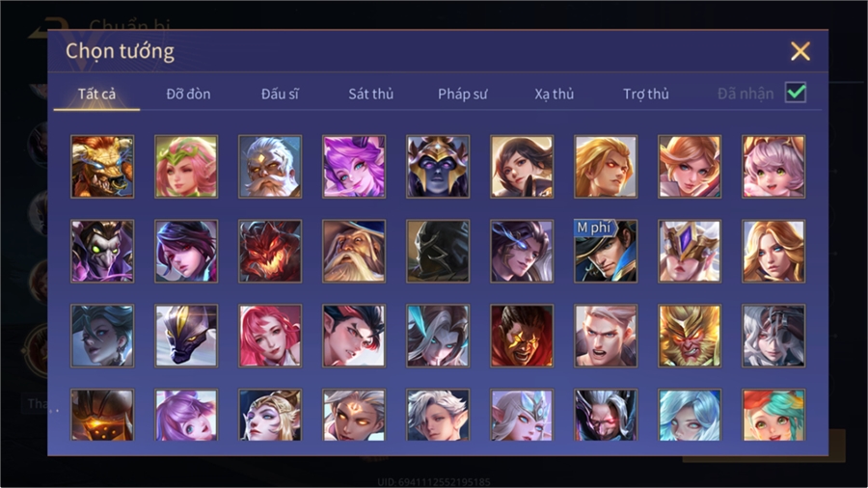Close the 'Chọn tướng' dialog
Screen dimensions: 868x488
click(x=800, y=51)
